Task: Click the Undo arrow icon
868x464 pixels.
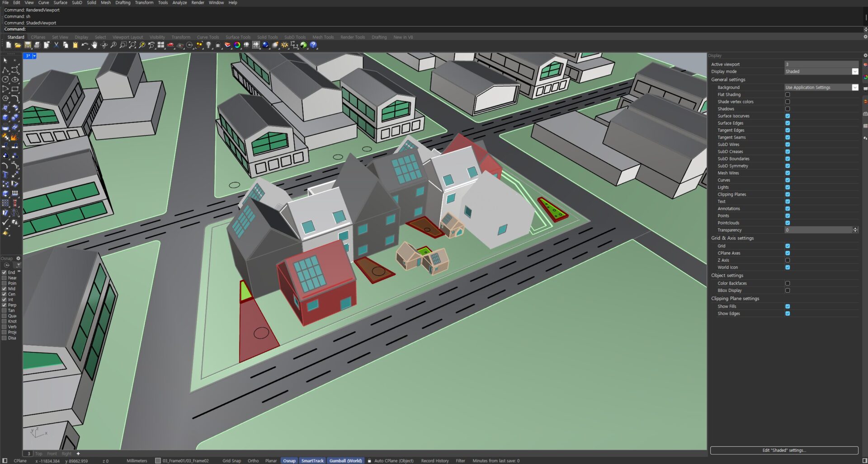Action: coord(85,45)
